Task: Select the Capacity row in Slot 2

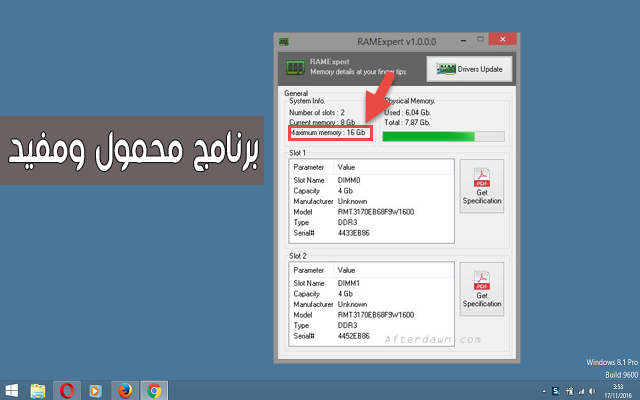Action: click(x=371, y=293)
